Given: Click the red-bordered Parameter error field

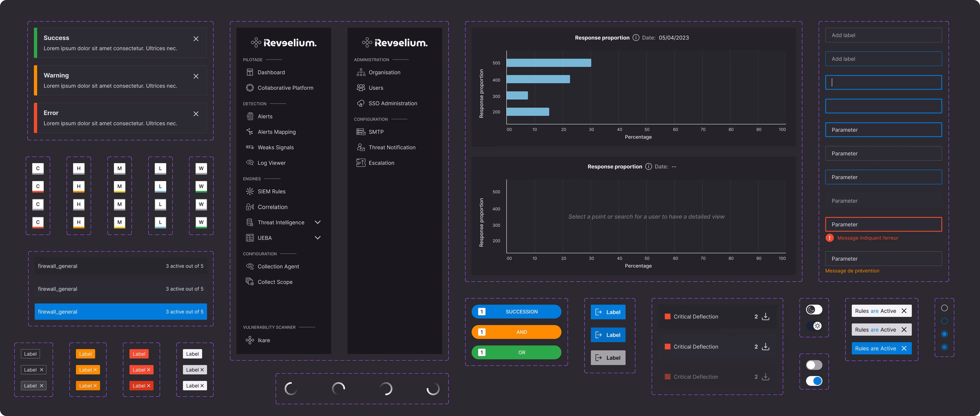Looking at the screenshot, I should (883, 224).
